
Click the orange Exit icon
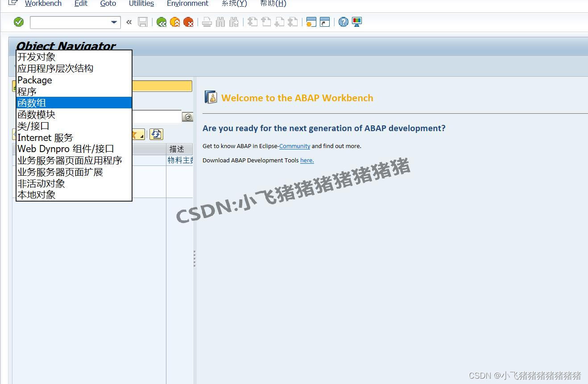tap(175, 22)
